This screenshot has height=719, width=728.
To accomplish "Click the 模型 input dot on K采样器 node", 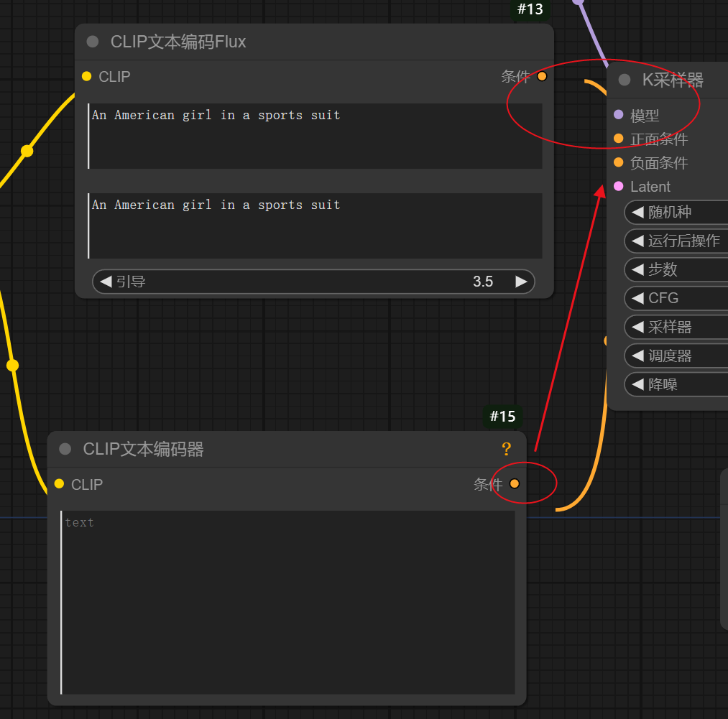I will (x=619, y=115).
